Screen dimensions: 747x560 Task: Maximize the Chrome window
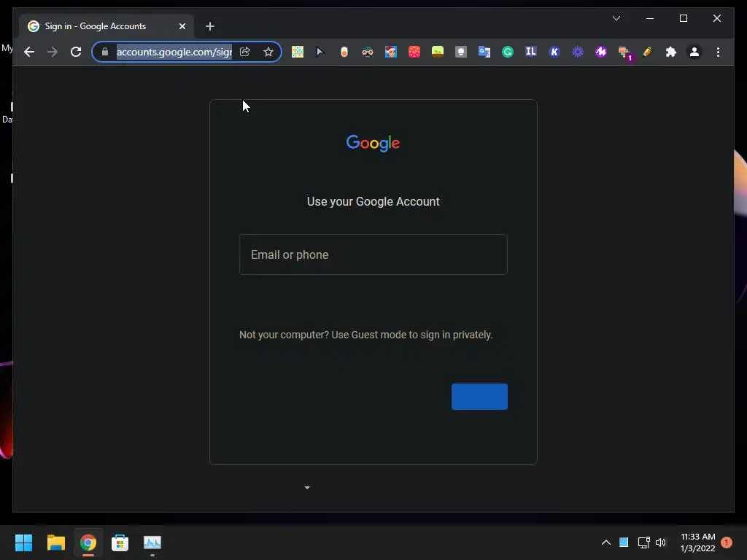[683, 18]
